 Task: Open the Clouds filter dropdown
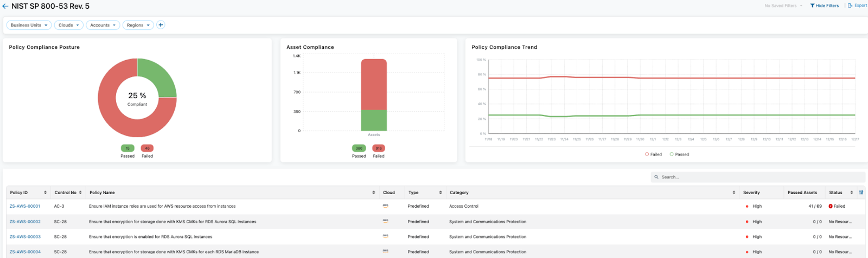(69, 25)
